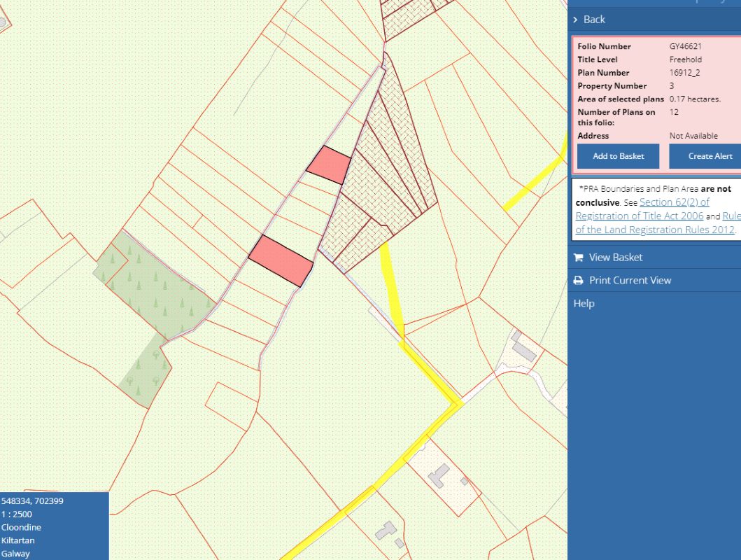Select Print Current View
The width and height of the screenshot is (741, 560).
(630, 281)
